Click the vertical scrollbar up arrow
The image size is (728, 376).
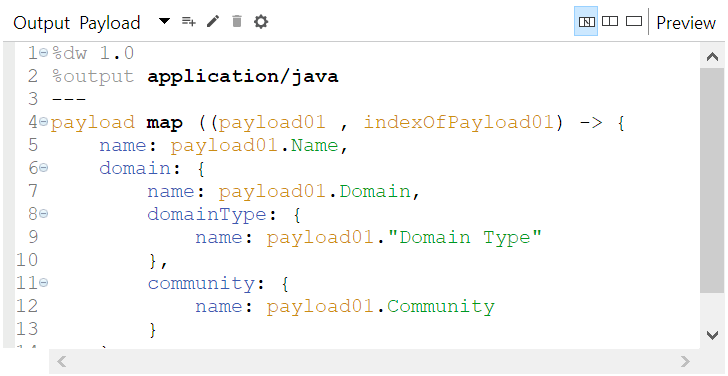pyautogui.click(x=712, y=57)
